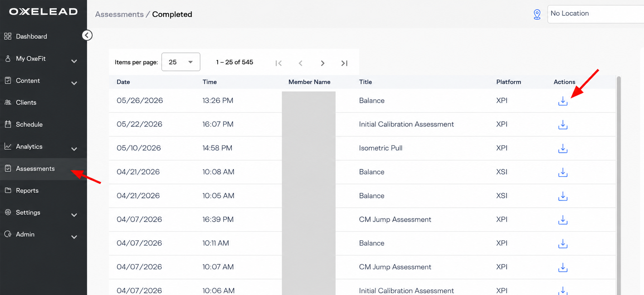
Task: Click the time 13:26 PM
Action: click(218, 100)
